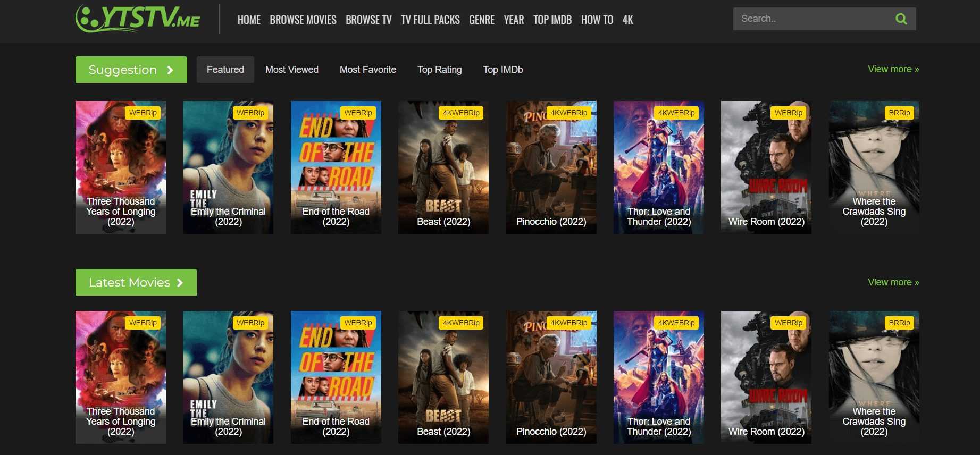This screenshot has height=455, width=980.
Task: Click the green search magnifier icon
Action: 901,19
